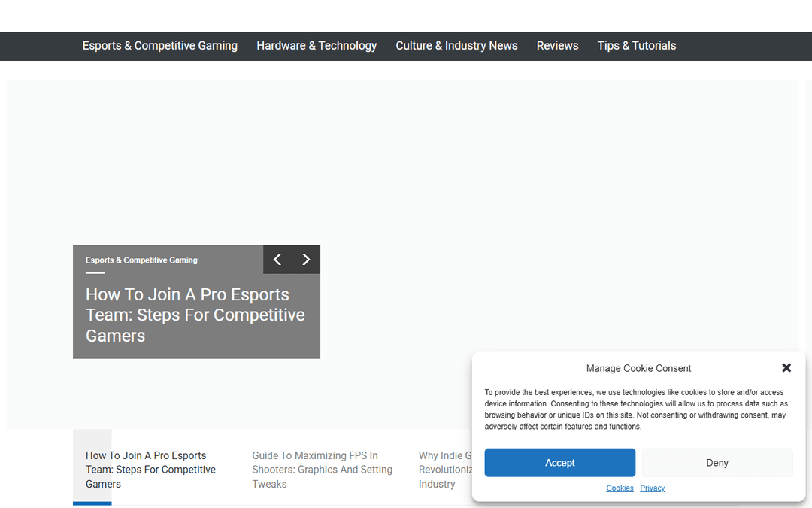This screenshot has height=508, width=812.
Task: Accept cookies in consent dialog
Action: [x=560, y=462]
